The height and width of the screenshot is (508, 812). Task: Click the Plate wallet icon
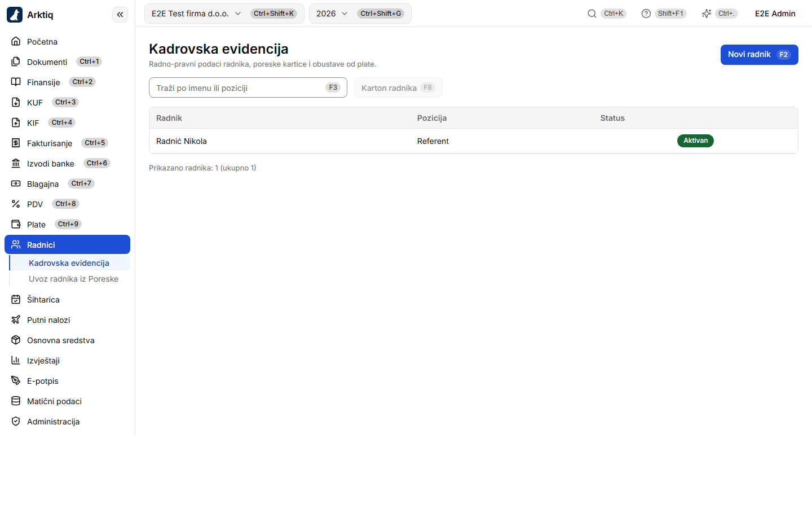pyautogui.click(x=16, y=224)
